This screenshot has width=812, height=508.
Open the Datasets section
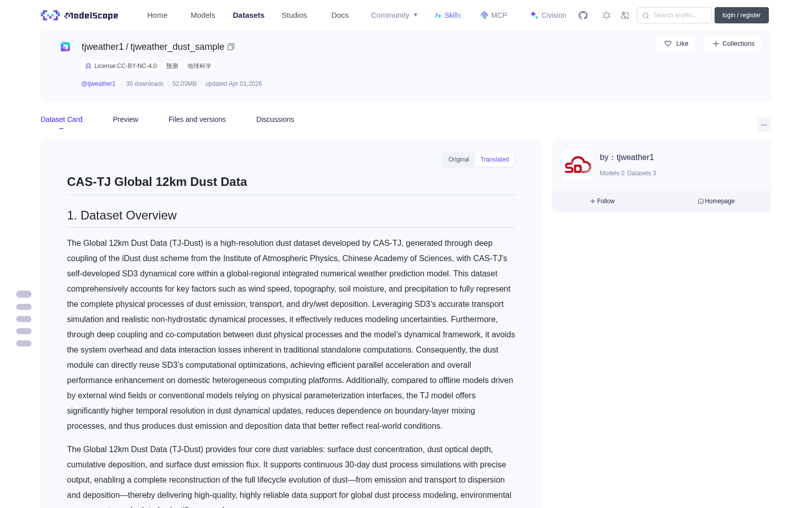249,15
